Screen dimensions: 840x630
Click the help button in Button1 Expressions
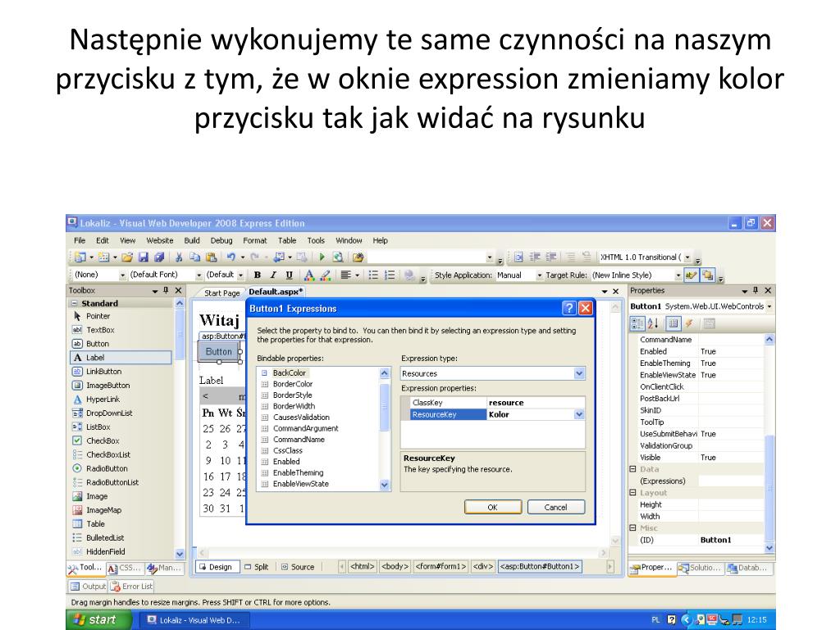569,308
